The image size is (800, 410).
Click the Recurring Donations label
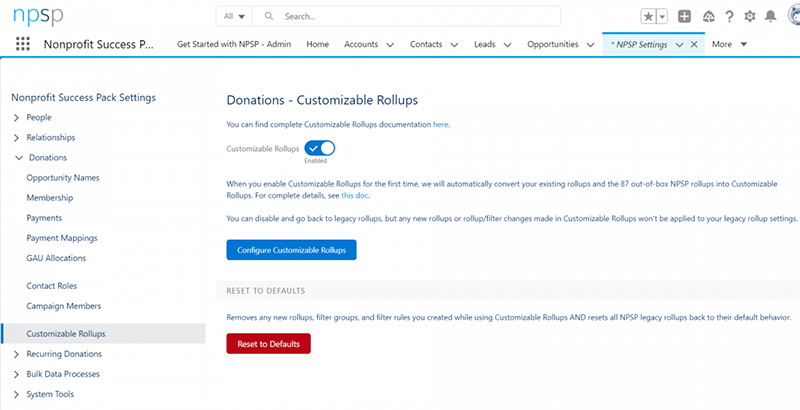point(64,354)
